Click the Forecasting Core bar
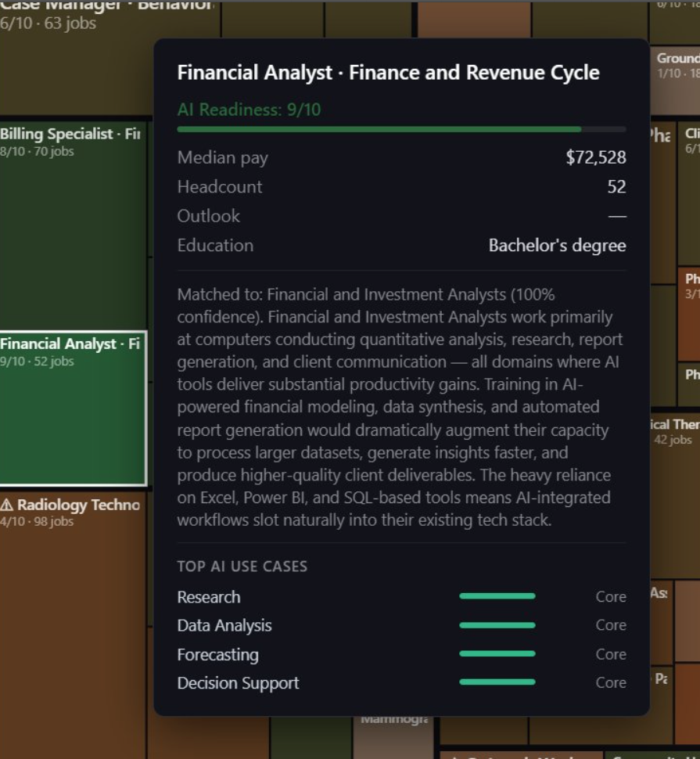Viewport: 700px width, 759px height. 498,654
